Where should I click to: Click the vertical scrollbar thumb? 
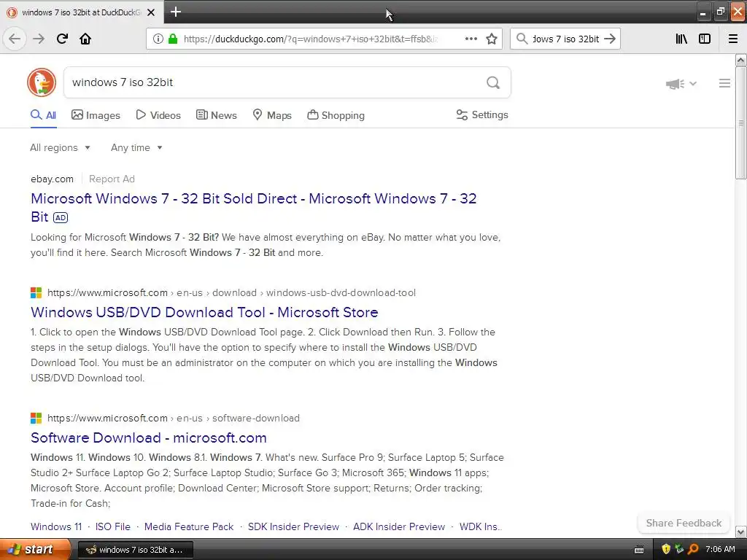click(740, 122)
